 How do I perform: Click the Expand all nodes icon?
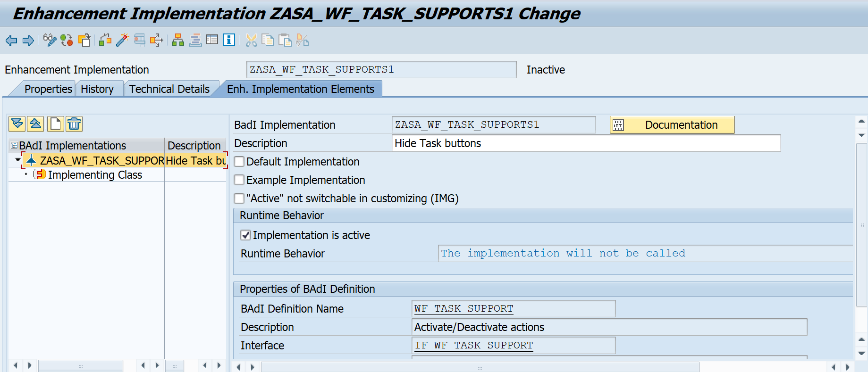coord(17,124)
